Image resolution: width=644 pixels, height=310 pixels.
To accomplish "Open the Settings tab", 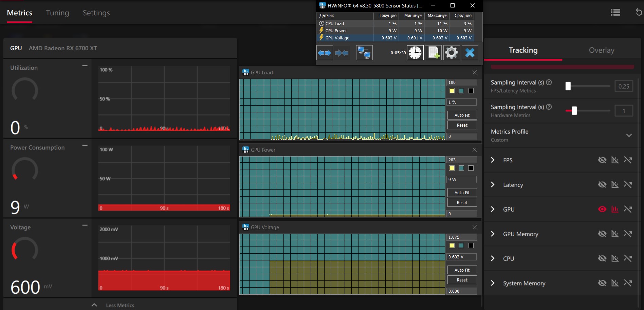I will point(96,13).
